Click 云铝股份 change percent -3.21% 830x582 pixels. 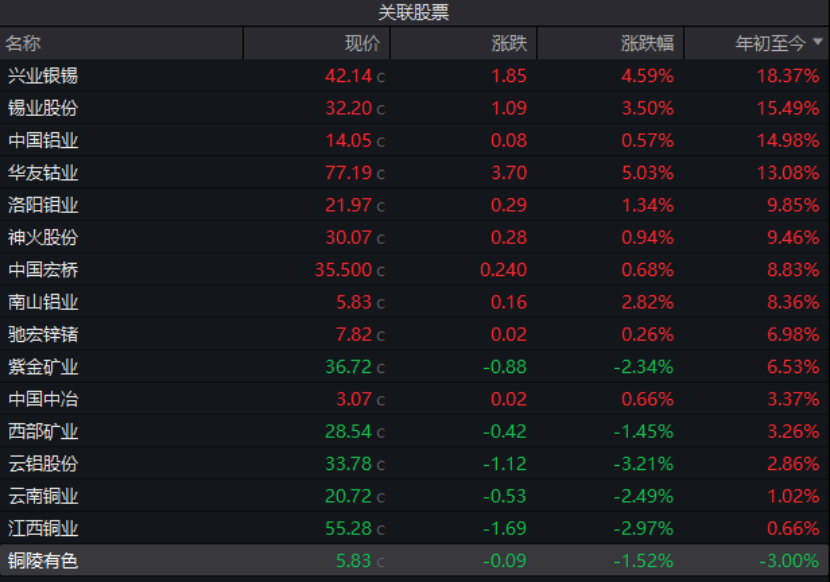click(643, 464)
